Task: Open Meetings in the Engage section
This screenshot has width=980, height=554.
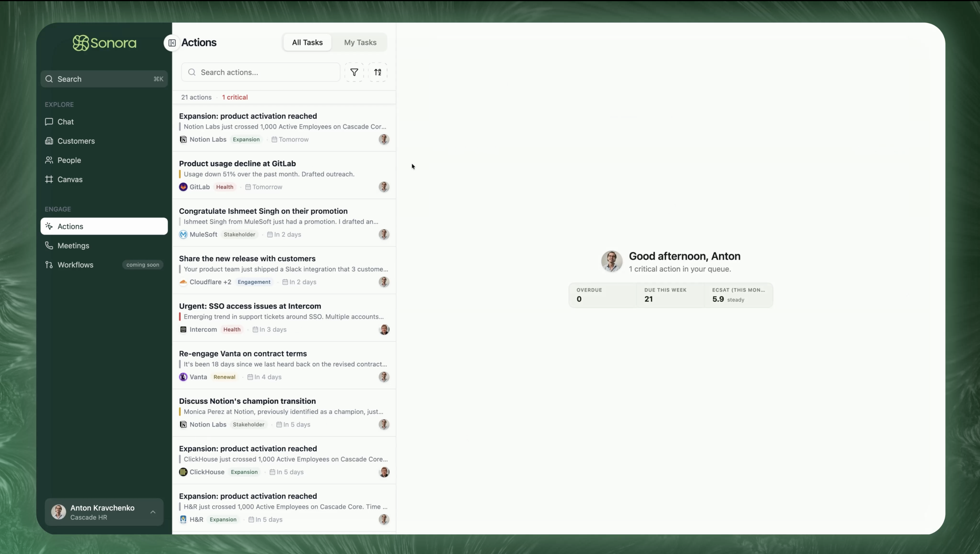Action: point(73,246)
